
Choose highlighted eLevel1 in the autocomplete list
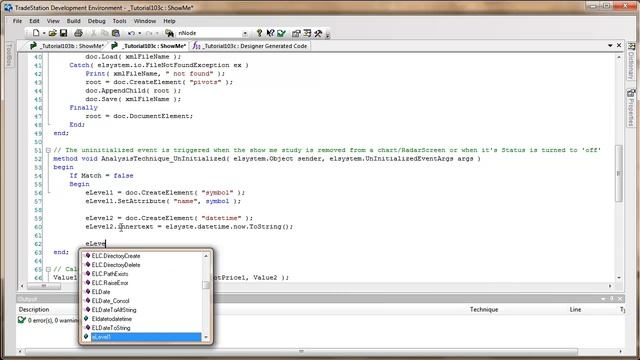click(142, 337)
